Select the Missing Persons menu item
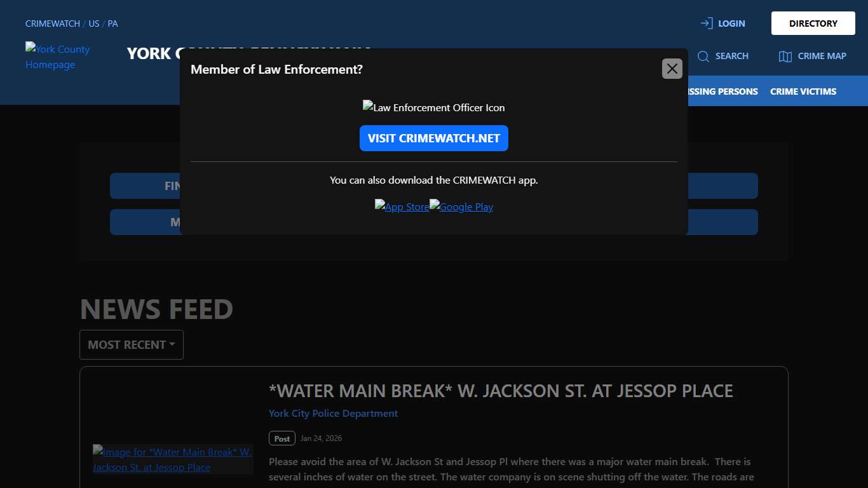Image resolution: width=868 pixels, height=488 pixels. (722, 91)
